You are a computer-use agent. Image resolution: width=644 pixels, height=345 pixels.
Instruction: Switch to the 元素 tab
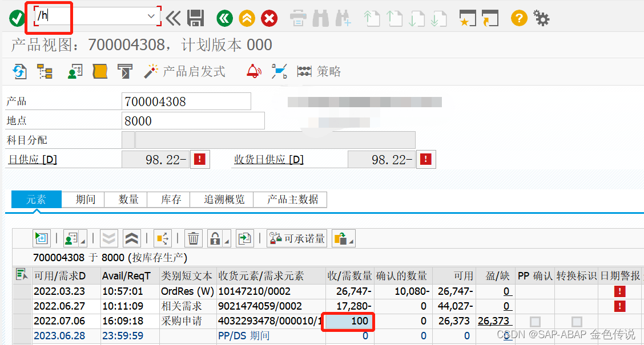pyautogui.click(x=36, y=200)
